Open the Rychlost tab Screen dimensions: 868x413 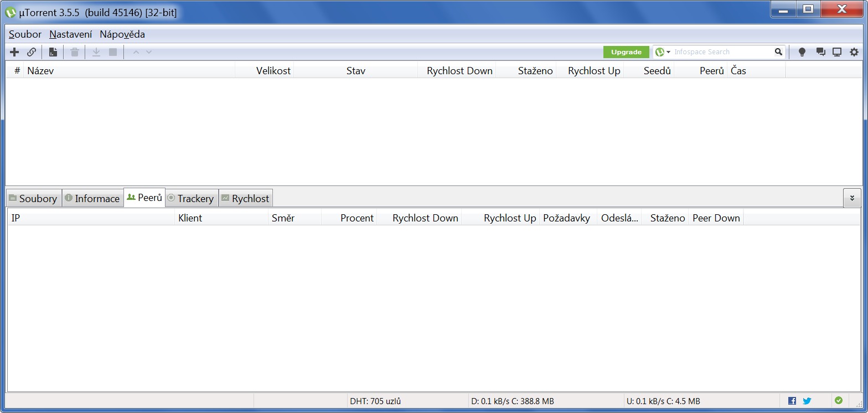click(245, 198)
